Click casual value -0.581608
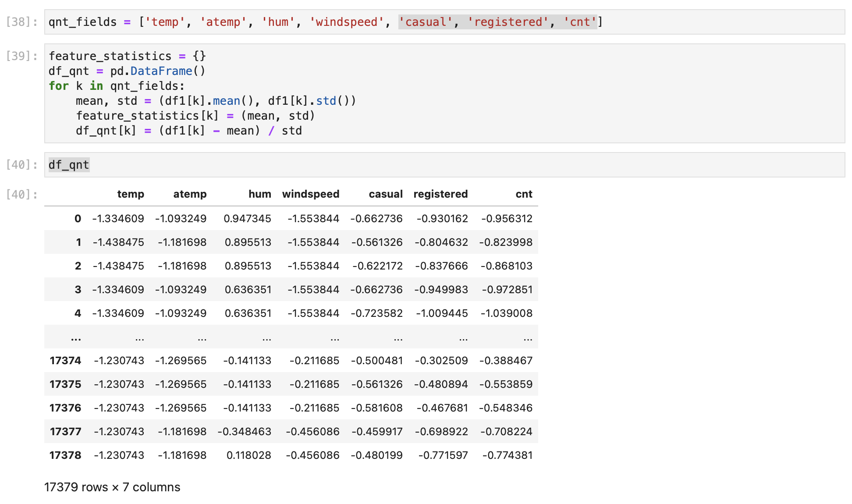Screen dimensions: 852x504 tap(377, 408)
